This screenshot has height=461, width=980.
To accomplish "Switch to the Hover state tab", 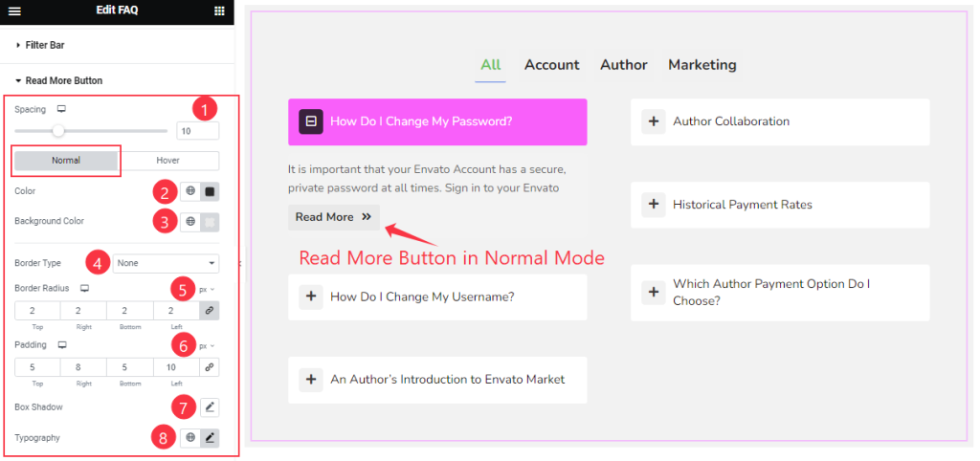I will [x=168, y=161].
